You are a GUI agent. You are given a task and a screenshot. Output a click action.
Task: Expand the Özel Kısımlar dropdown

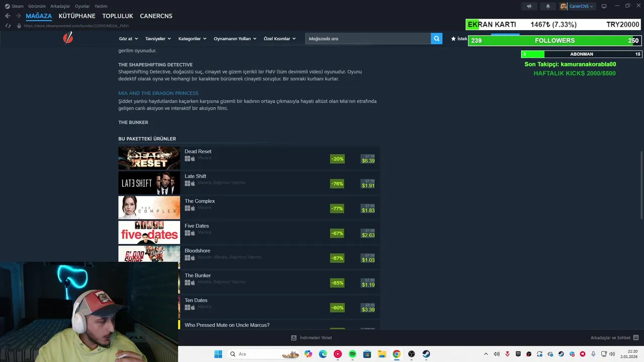pyautogui.click(x=280, y=39)
